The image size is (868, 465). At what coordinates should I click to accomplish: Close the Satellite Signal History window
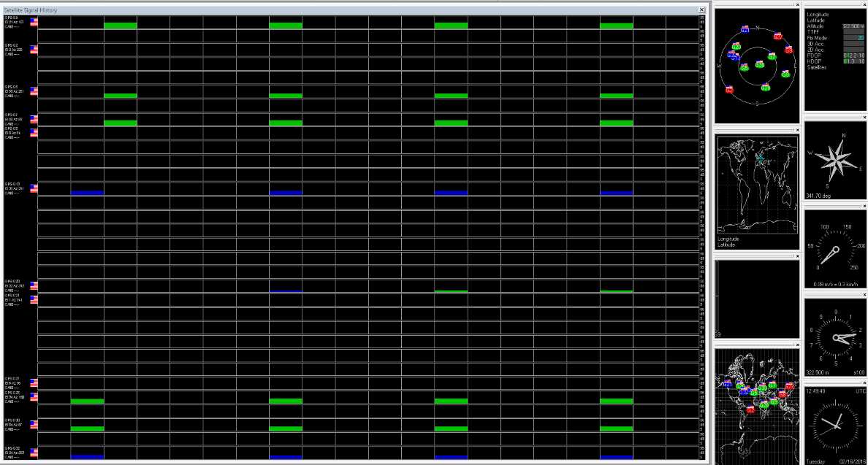pyautogui.click(x=702, y=9)
